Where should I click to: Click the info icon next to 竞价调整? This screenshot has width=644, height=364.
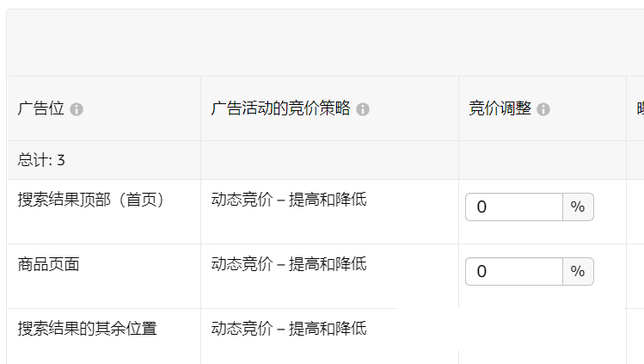[x=543, y=110]
